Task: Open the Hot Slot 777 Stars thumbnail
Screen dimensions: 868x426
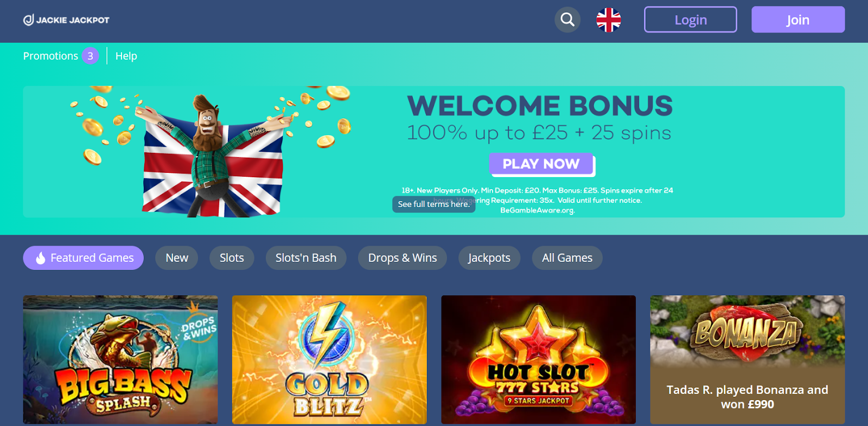Action: pyautogui.click(x=538, y=359)
